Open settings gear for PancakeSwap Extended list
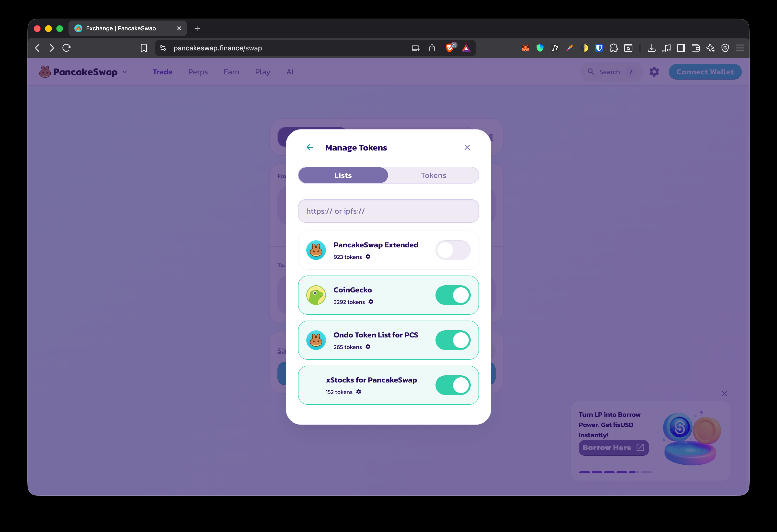777x532 pixels. tap(368, 257)
